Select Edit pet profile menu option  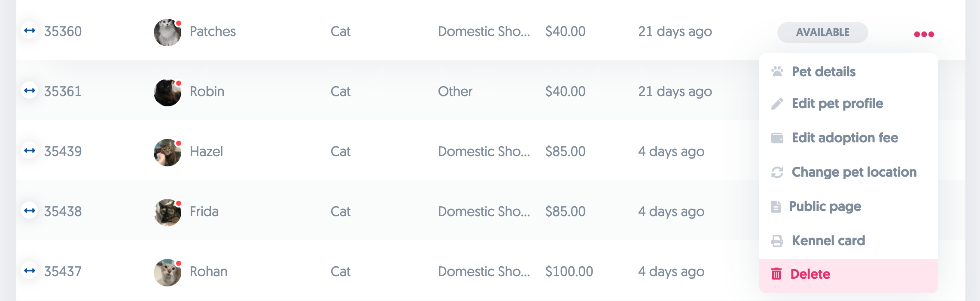click(x=837, y=103)
